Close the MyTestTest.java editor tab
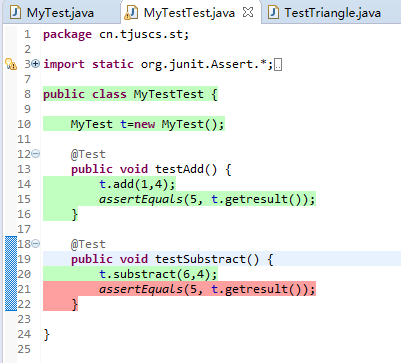This screenshot has width=401, height=363. [x=248, y=12]
